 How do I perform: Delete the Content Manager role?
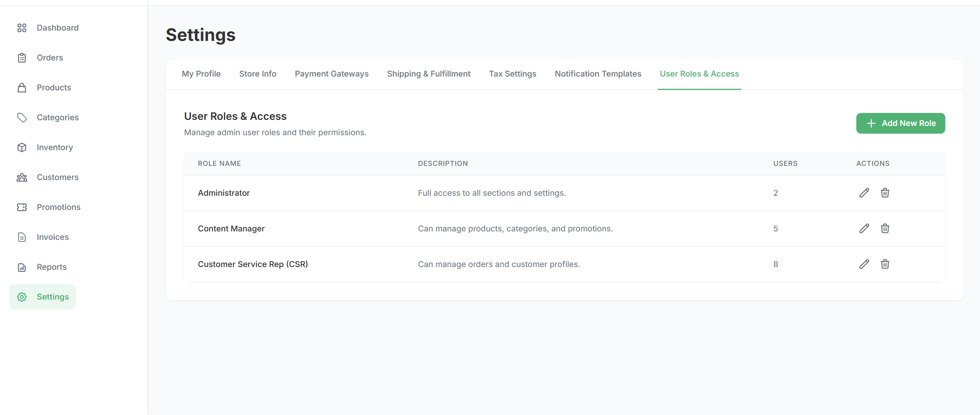coord(885,228)
